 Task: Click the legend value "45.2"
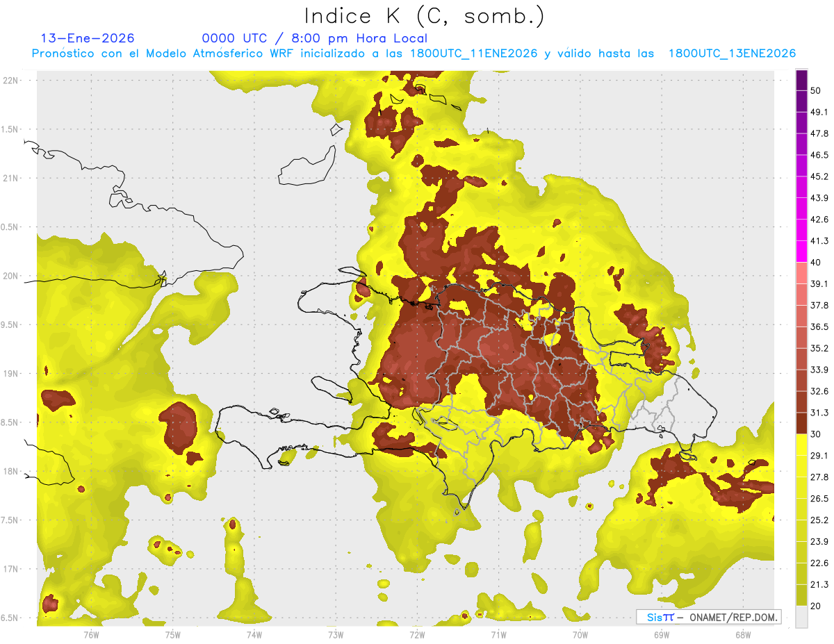tap(819, 176)
